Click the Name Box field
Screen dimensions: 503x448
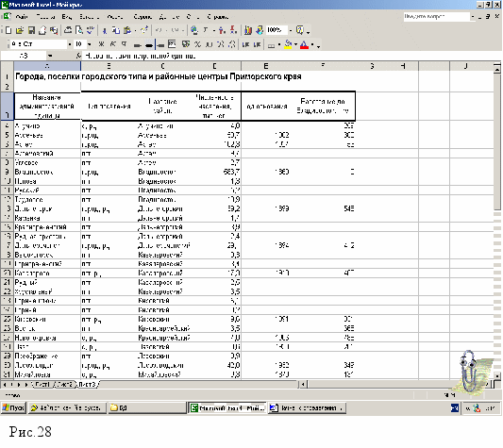coord(24,56)
